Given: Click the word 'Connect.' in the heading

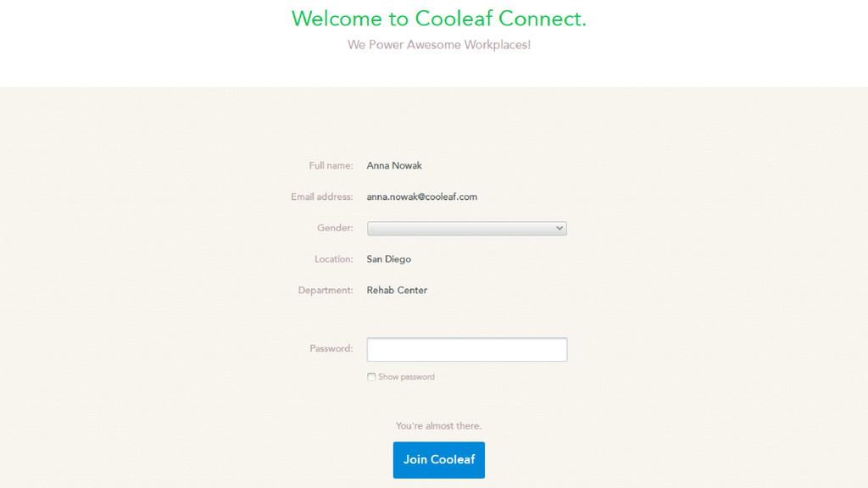Looking at the screenshot, I should [x=542, y=19].
